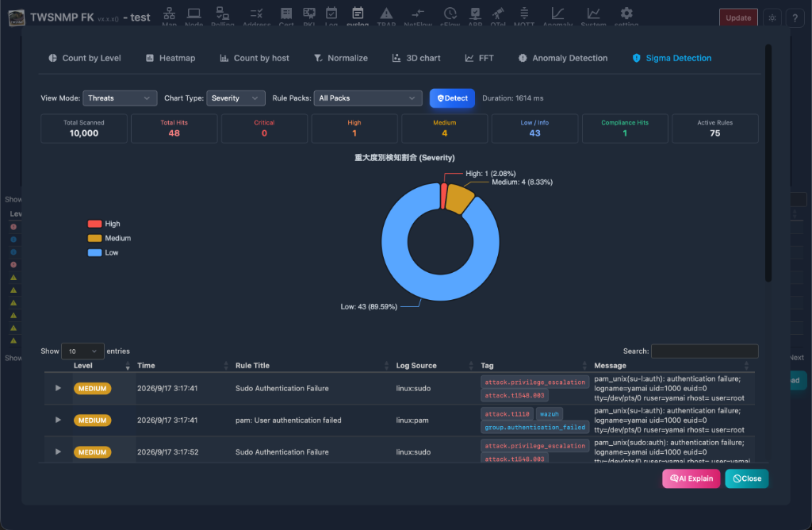Viewport: 812px width, 530px height.
Task: Click the pink AI Explain button
Action: (691, 478)
